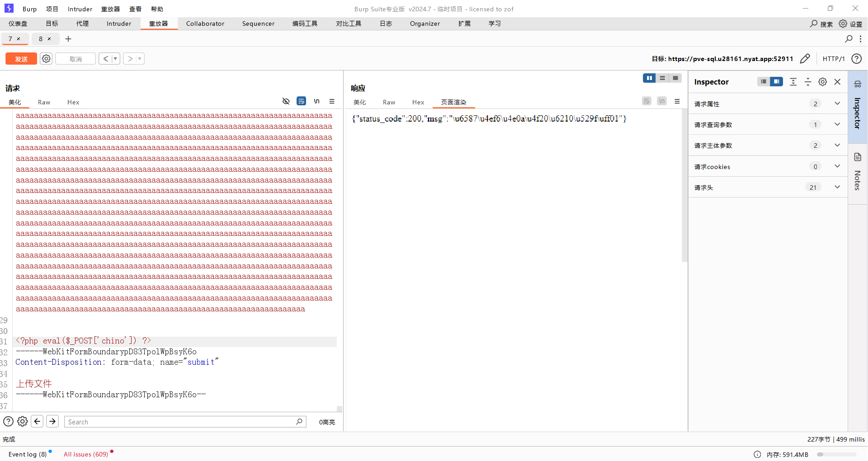Screen dimensions: 868x461
Task: Go to next request with forward arrow
Action: 130,59
